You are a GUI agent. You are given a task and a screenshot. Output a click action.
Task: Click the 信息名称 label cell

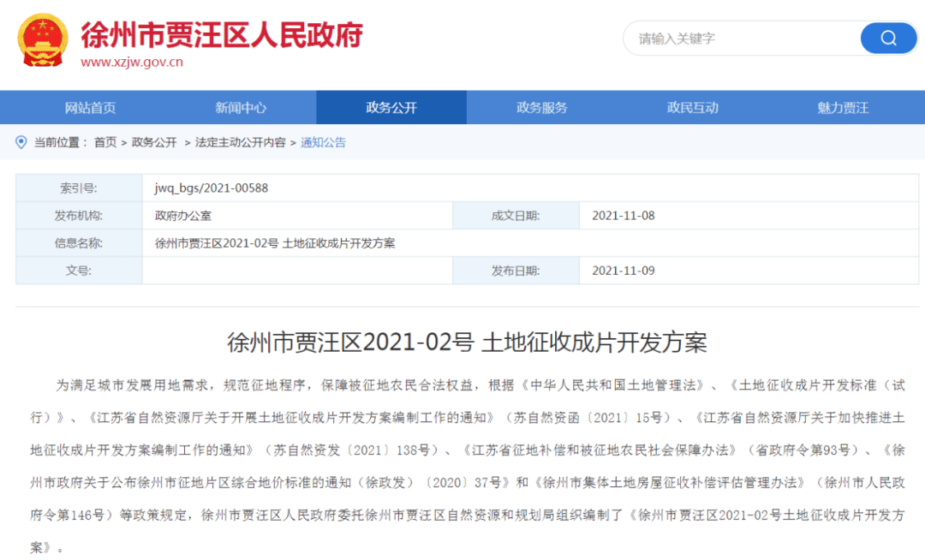pos(79,243)
